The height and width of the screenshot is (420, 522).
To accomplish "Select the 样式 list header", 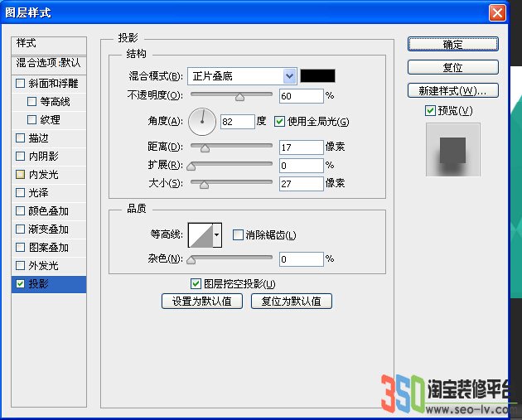I will coord(49,46).
